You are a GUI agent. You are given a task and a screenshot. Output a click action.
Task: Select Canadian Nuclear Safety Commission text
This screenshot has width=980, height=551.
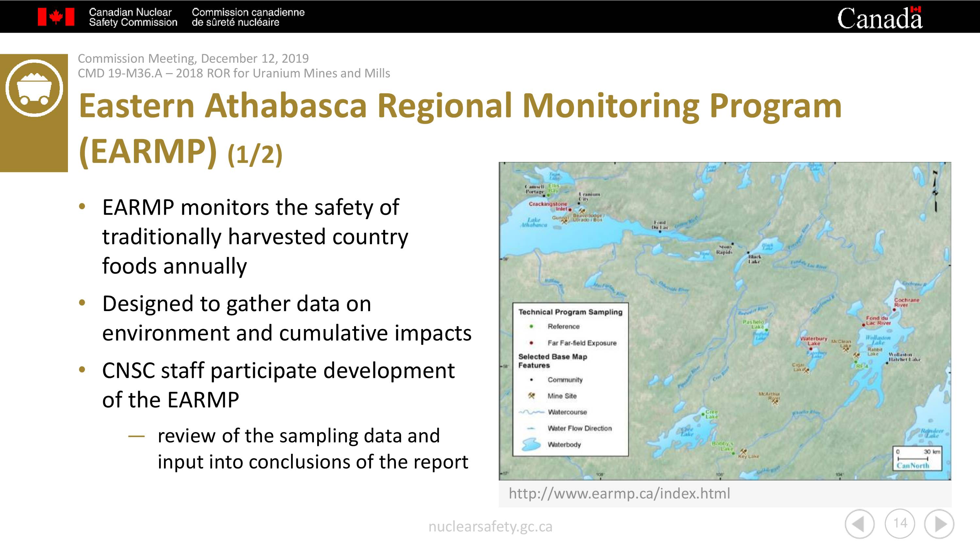pos(133,17)
